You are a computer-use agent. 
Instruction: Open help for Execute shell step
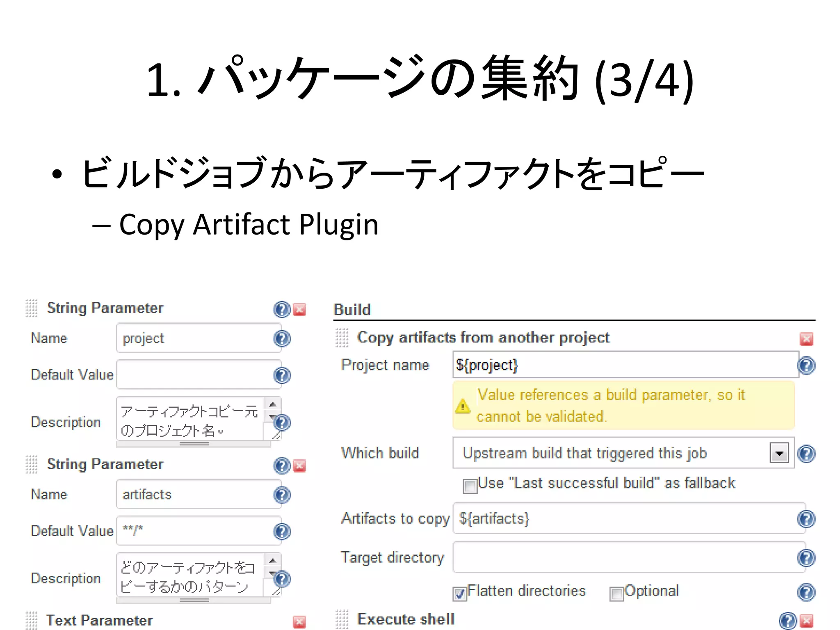point(788,621)
